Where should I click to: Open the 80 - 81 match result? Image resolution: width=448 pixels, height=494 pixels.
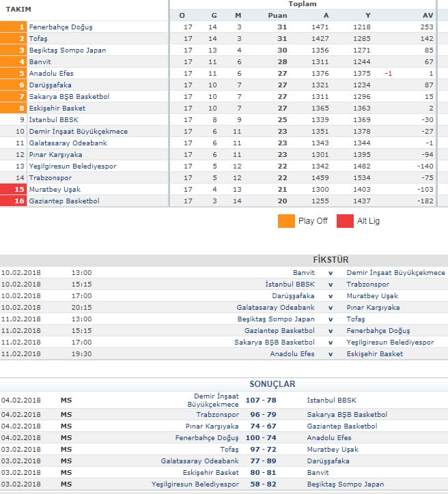263,473
